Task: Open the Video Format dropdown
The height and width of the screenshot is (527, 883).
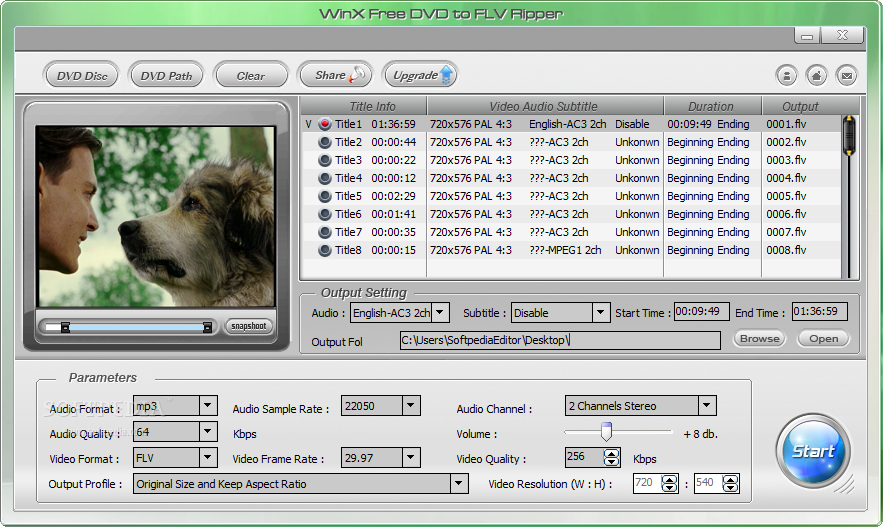Action: (208, 457)
